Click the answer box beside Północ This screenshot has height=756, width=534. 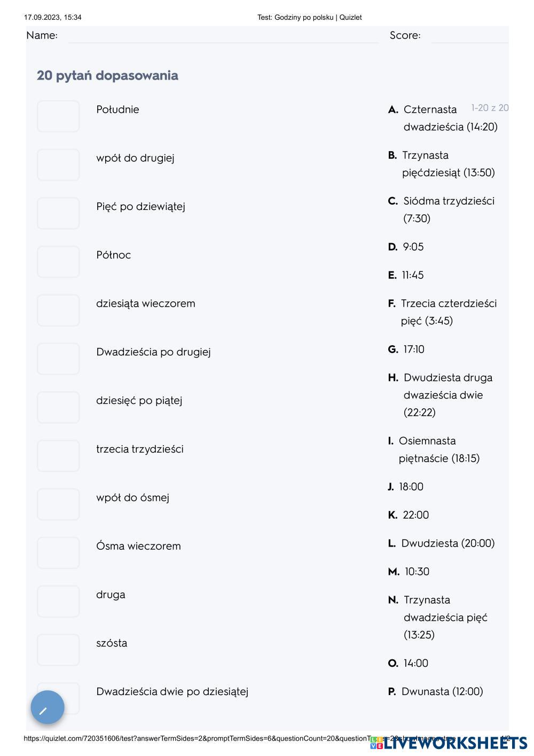click(x=58, y=262)
